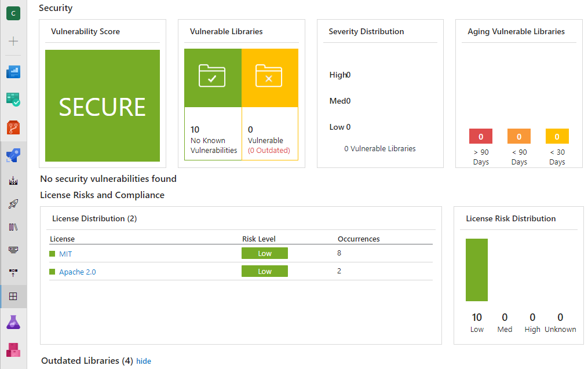The image size is (588, 369).
Task: Click the Low risk badge for MIT
Action: point(264,253)
